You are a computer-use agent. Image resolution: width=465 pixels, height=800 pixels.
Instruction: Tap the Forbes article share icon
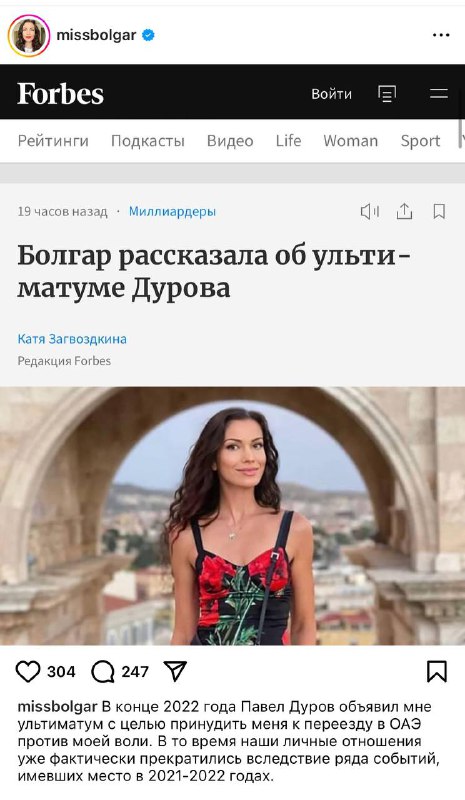(x=404, y=211)
